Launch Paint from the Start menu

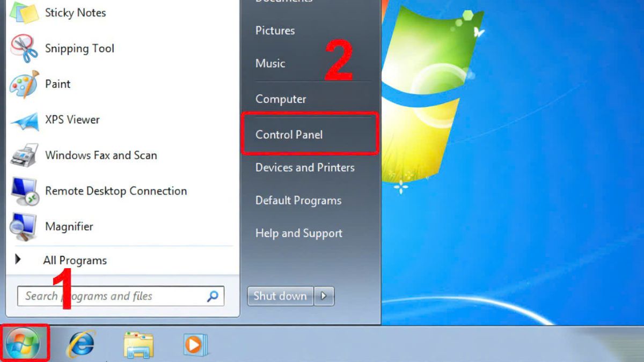click(x=57, y=84)
